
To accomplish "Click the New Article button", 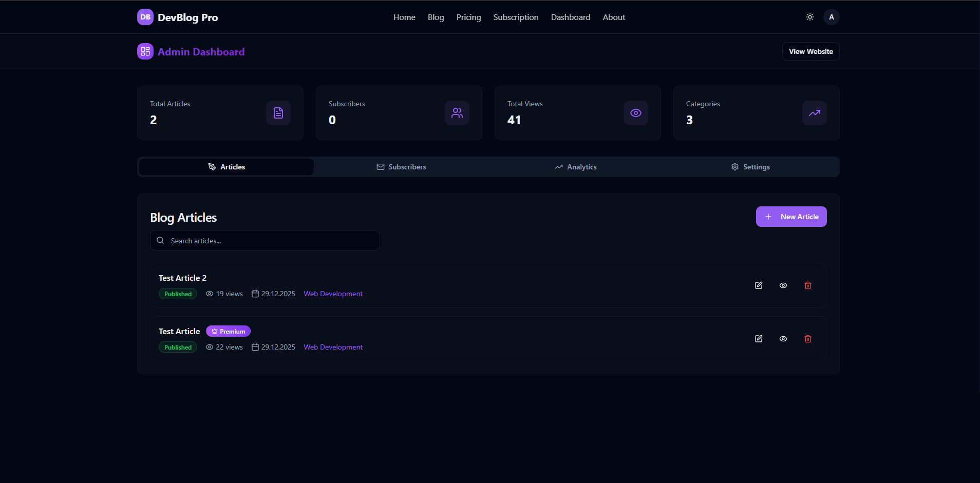I will (x=791, y=216).
